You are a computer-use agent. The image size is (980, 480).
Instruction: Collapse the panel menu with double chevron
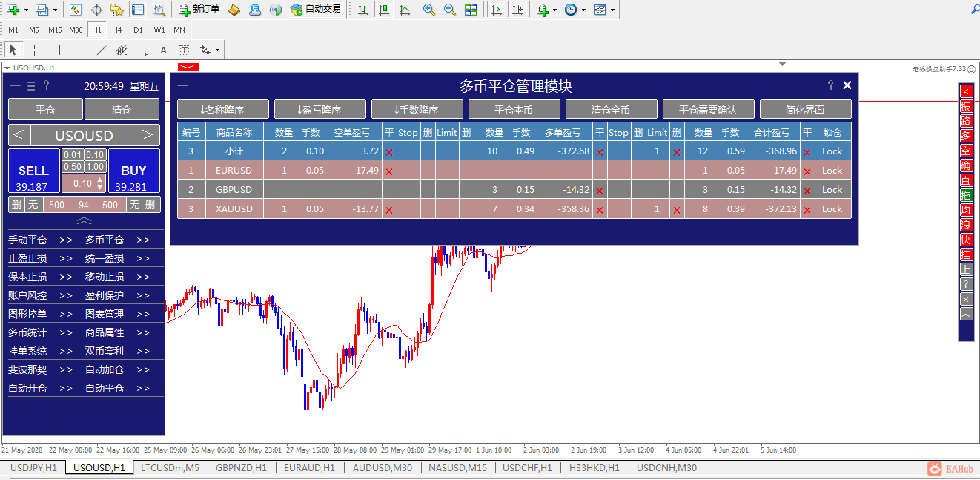pyautogui.click(x=85, y=220)
